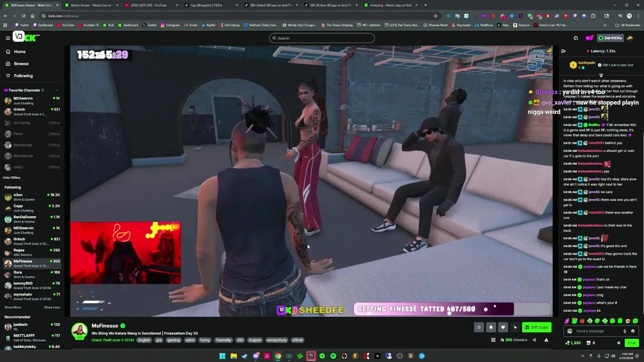Open the Windows Start menu
The width and height of the screenshot is (644, 362).
pyautogui.click(x=222, y=356)
